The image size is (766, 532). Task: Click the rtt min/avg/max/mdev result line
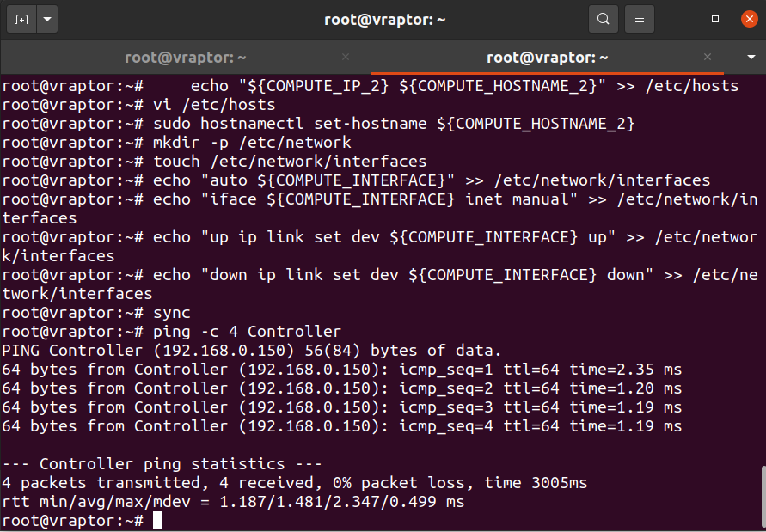point(233,502)
